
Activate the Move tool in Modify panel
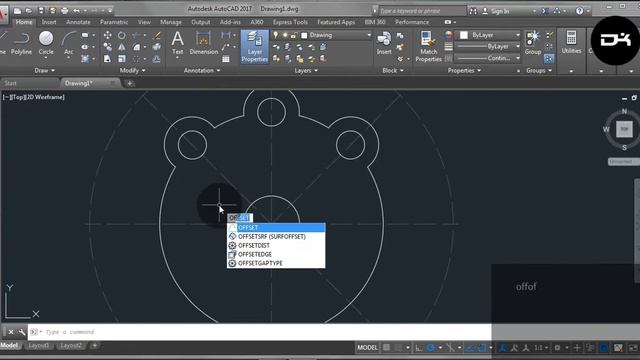107,36
